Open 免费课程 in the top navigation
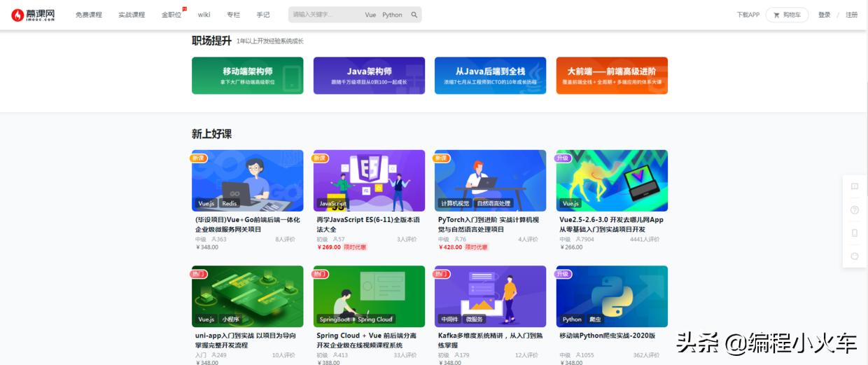The height and width of the screenshot is (365, 868). [x=89, y=15]
